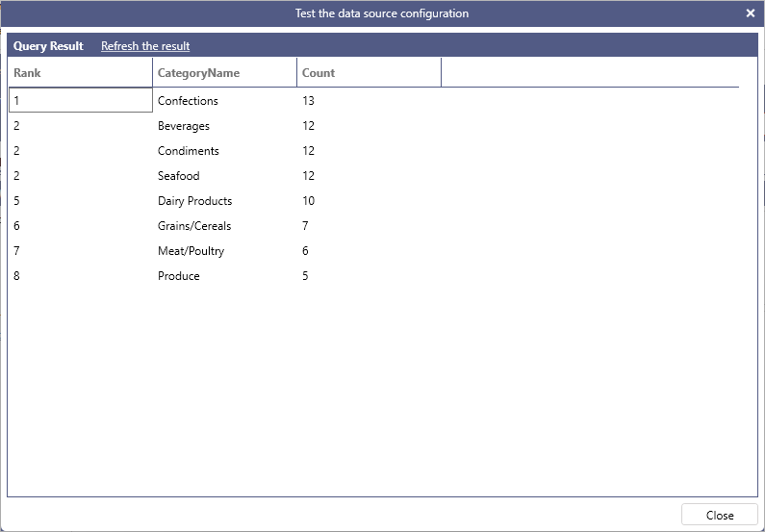Sort by the CategoryName column header
Image resolution: width=765 pixels, height=532 pixels.
[x=224, y=73]
